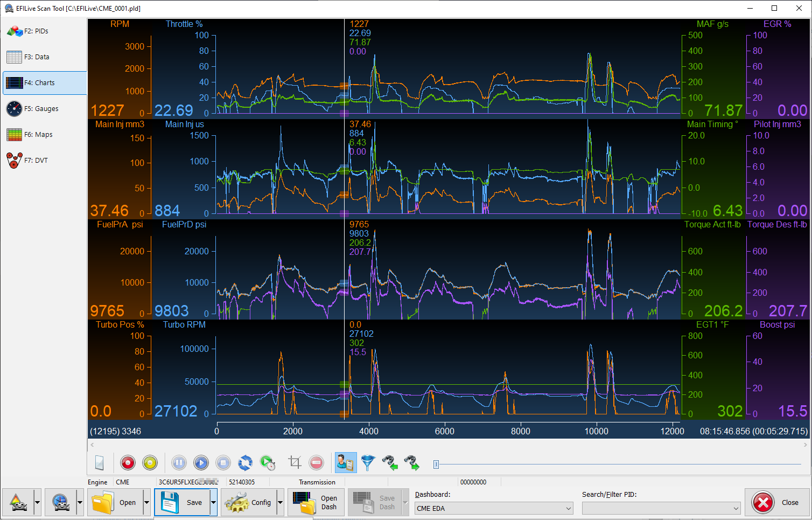Find next with binoculars right arrow
The image size is (812, 520).
[412, 463]
